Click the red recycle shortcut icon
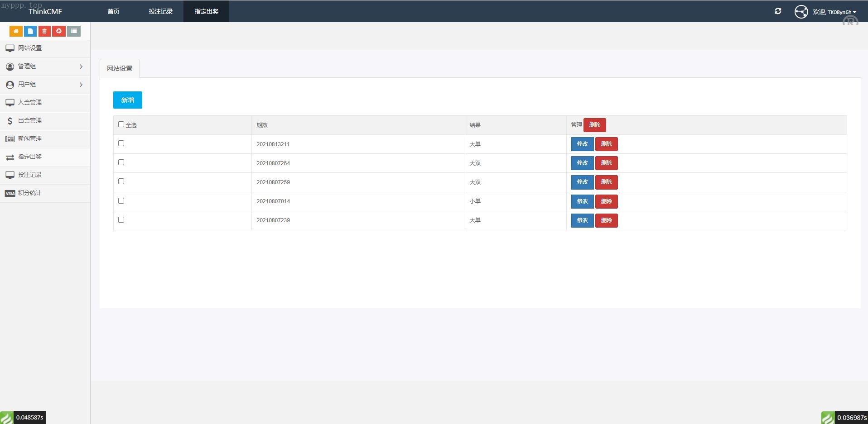This screenshot has height=424, width=868. tap(59, 31)
